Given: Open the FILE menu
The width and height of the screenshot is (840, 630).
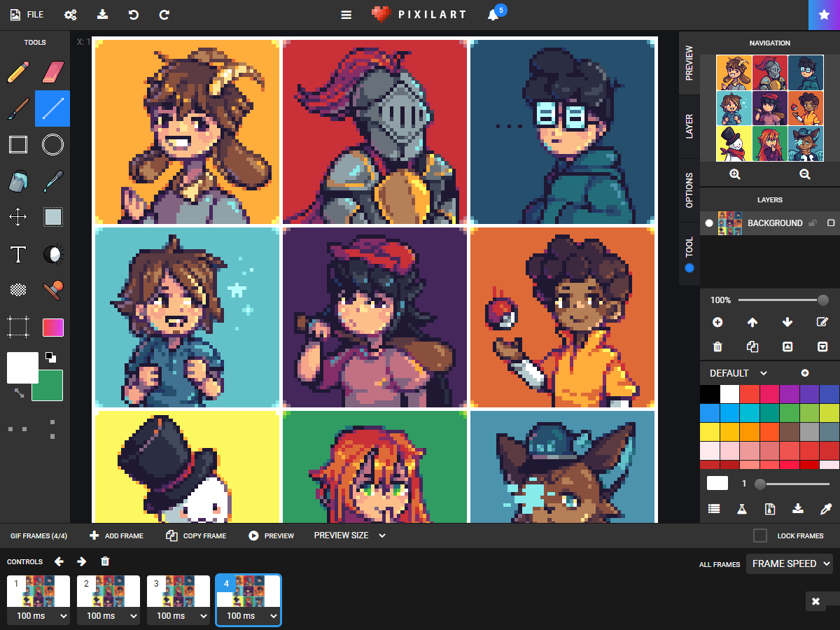Looking at the screenshot, I should pos(26,14).
